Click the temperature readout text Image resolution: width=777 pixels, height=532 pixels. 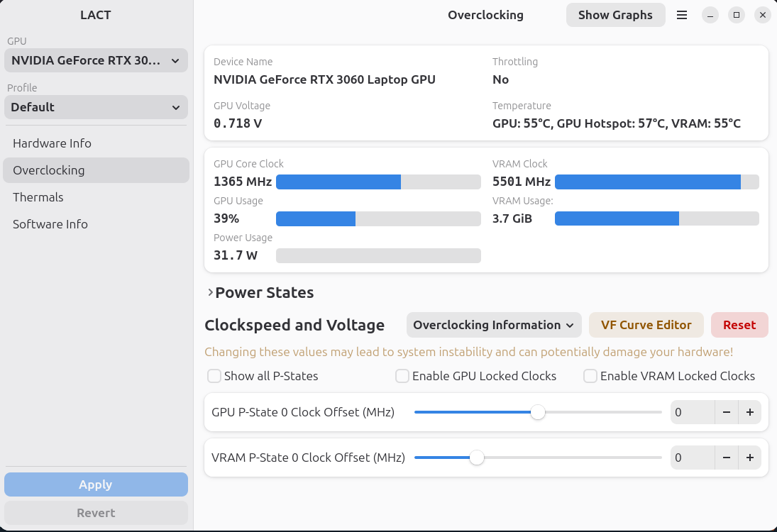pos(617,123)
